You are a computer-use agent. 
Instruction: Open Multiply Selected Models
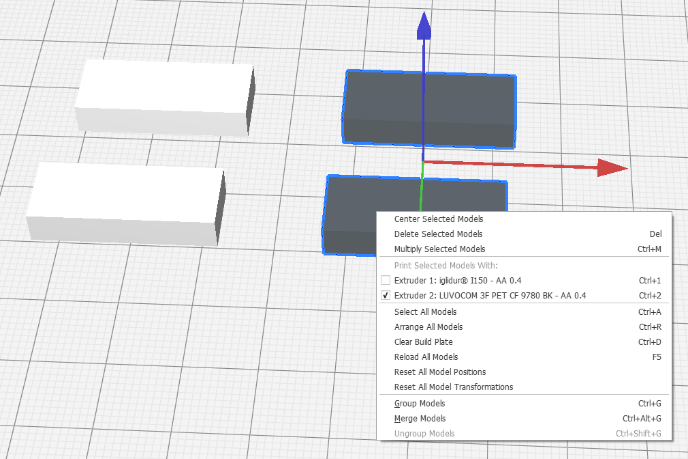tap(440, 248)
